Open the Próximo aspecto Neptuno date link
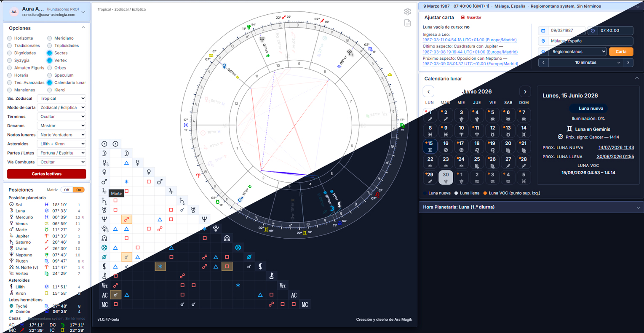The image size is (644, 333). pos(470,64)
